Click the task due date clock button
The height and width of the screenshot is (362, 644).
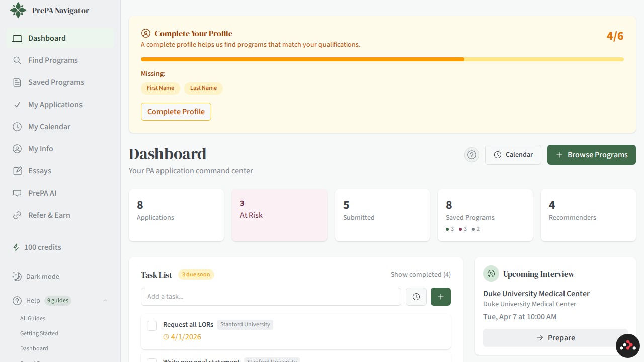coord(416,297)
